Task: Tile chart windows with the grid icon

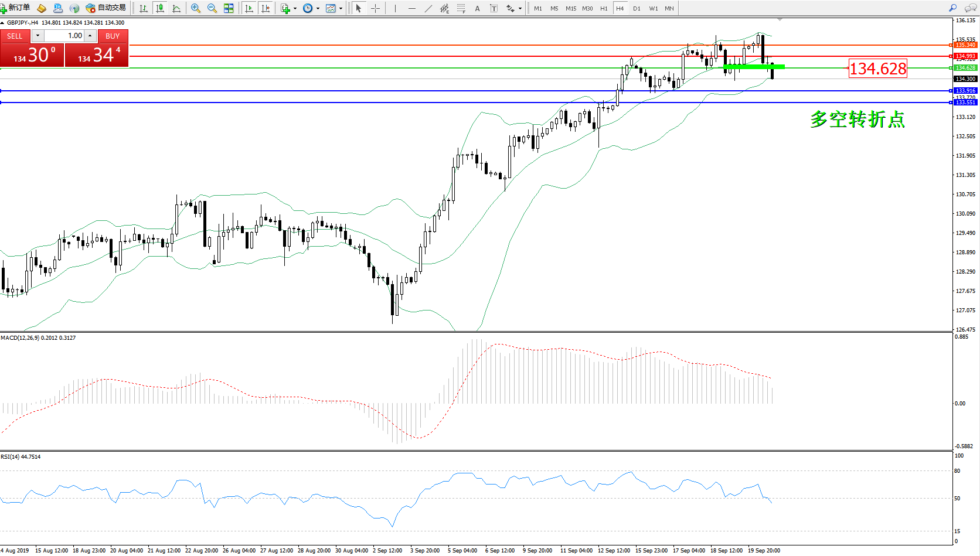Action: pos(229,8)
